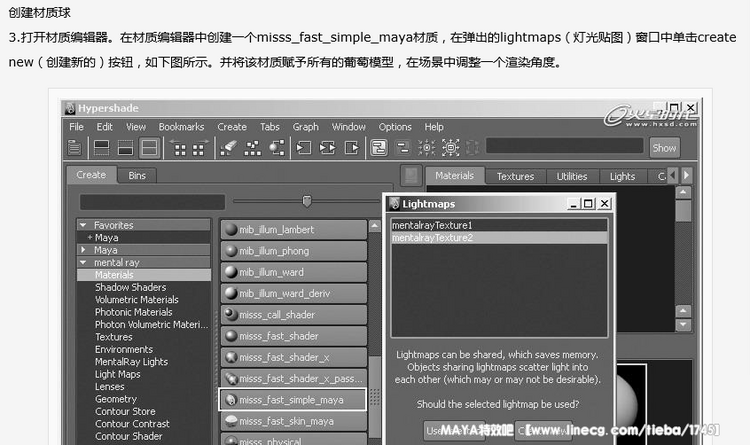Click the rearrange graph icon

(253, 147)
